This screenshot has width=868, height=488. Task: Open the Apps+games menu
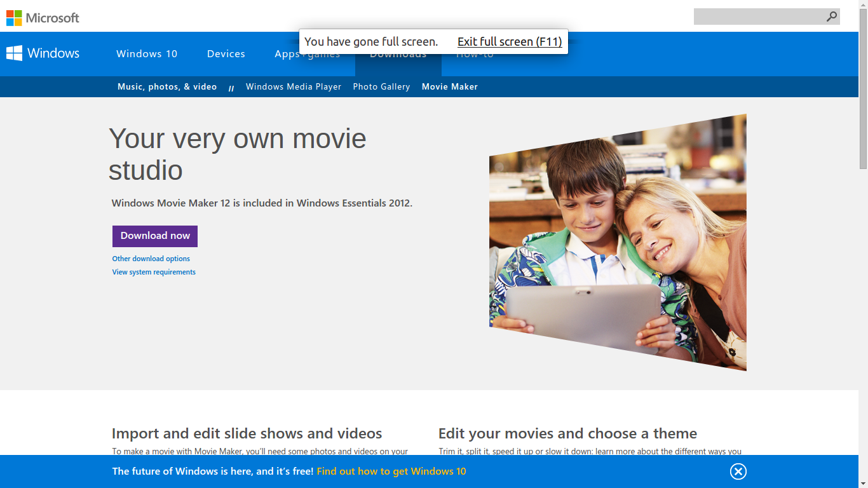(307, 54)
